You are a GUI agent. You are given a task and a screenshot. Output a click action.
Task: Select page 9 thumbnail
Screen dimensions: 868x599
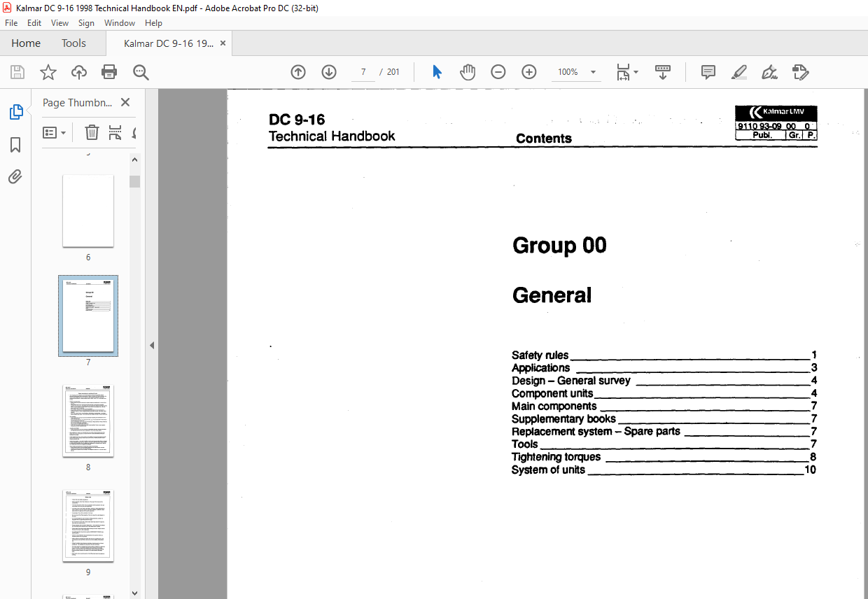pos(88,526)
